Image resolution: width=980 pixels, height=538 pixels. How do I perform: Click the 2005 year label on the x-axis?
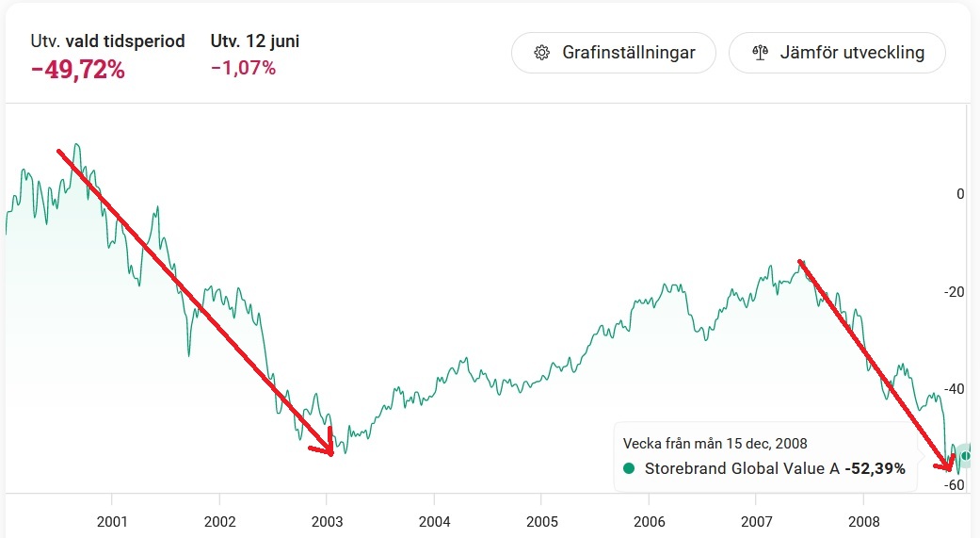[x=541, y=521]
